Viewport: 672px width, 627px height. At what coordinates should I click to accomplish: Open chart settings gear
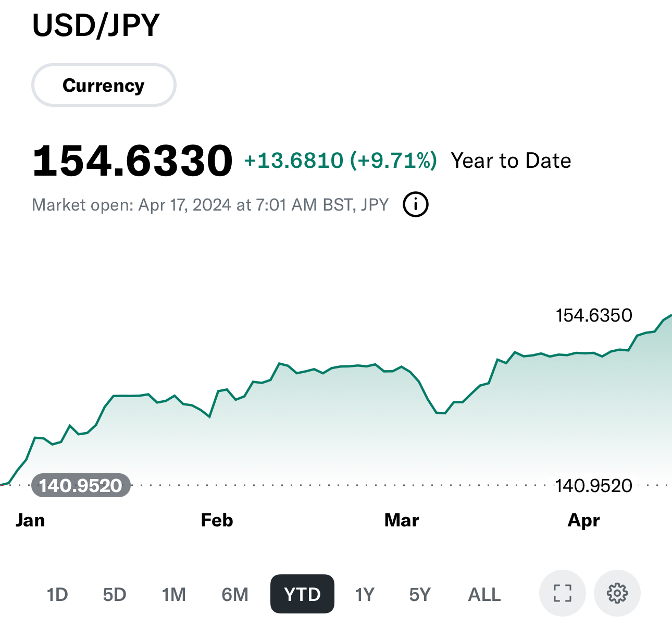[617, 593]
